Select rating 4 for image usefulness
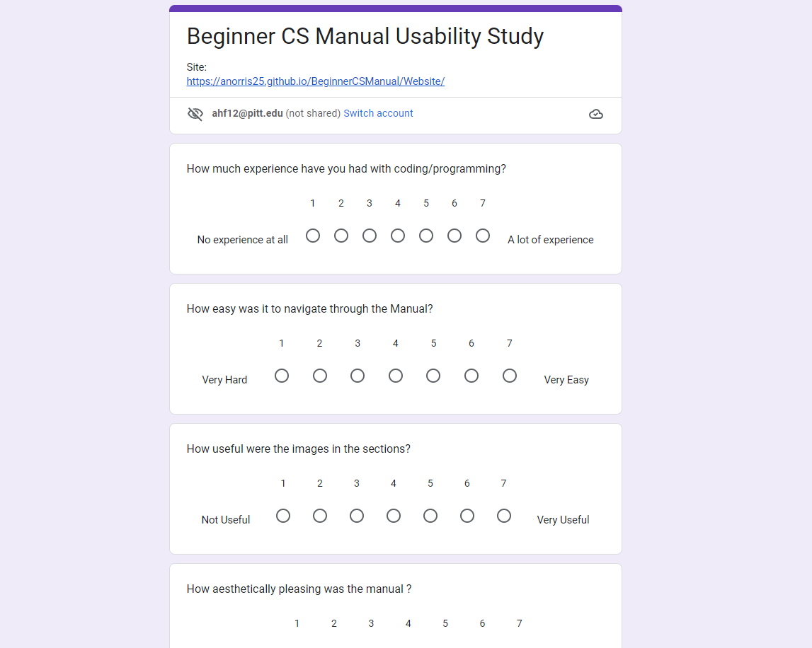Viewport: 812px width, 648px height. tap(394, 516)
